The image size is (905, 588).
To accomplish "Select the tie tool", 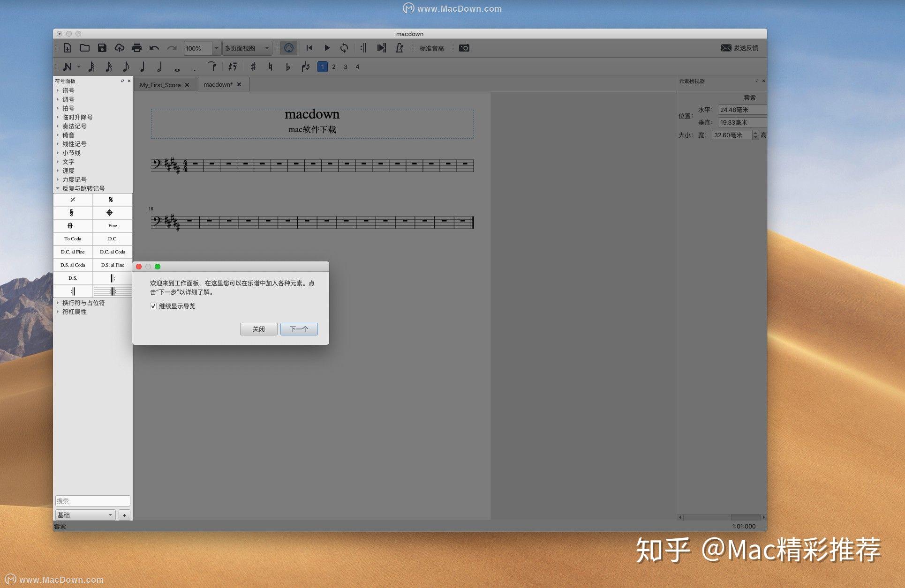I will click(212, 67).
